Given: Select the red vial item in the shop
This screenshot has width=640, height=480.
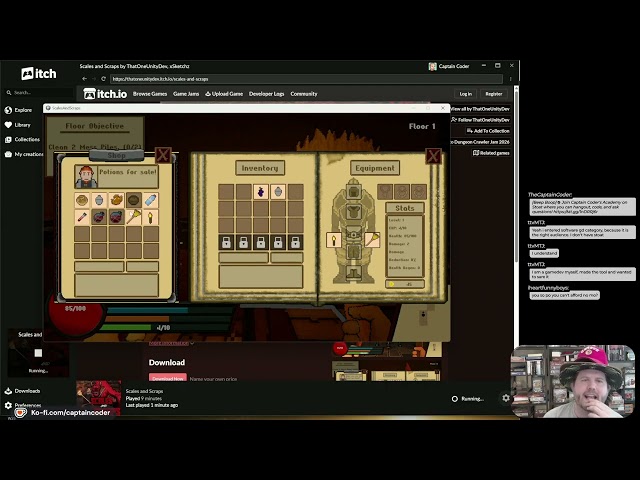Looking at the screenshot, I should [x=82, y=217].
